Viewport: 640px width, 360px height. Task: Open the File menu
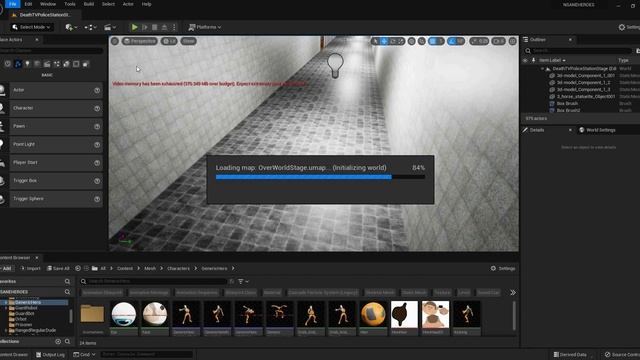click(12, 4)
